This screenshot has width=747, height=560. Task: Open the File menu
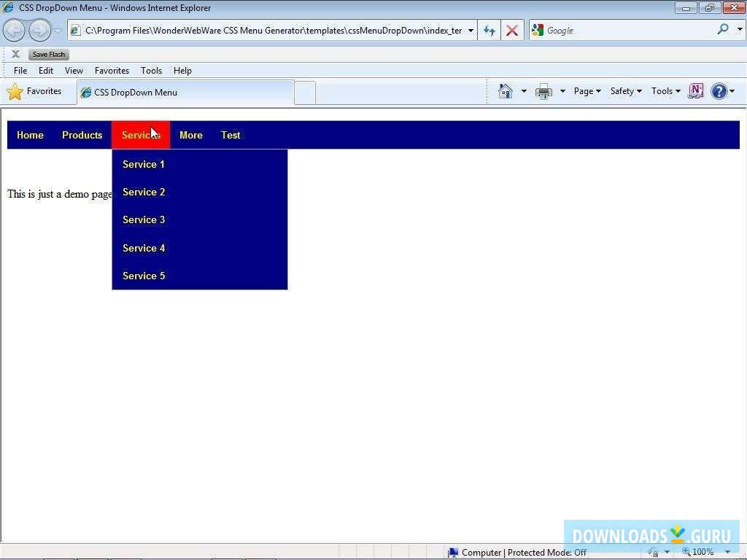click(20, 71)
